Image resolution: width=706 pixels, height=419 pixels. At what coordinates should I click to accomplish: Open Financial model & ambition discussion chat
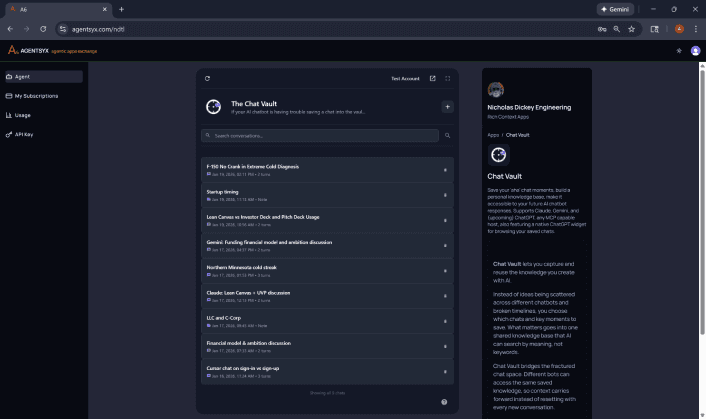(327, 347)
